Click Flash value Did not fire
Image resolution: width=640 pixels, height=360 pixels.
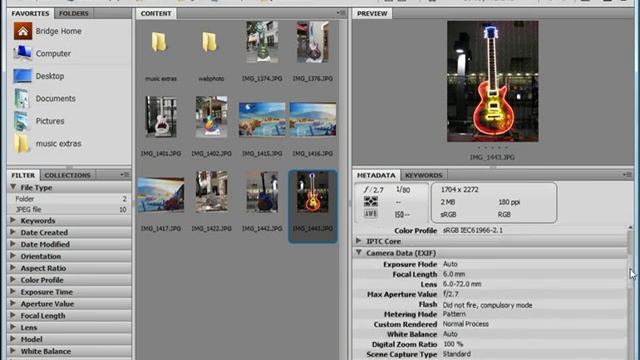coord(487,305)
